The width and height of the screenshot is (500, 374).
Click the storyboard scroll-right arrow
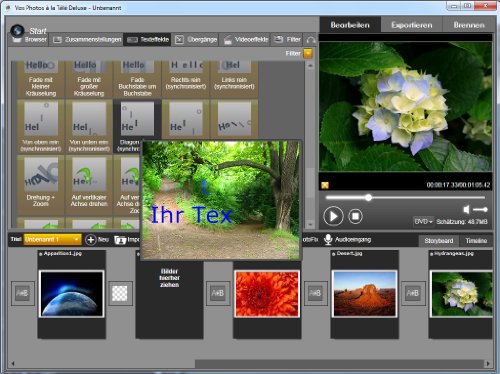click(488, 363)
